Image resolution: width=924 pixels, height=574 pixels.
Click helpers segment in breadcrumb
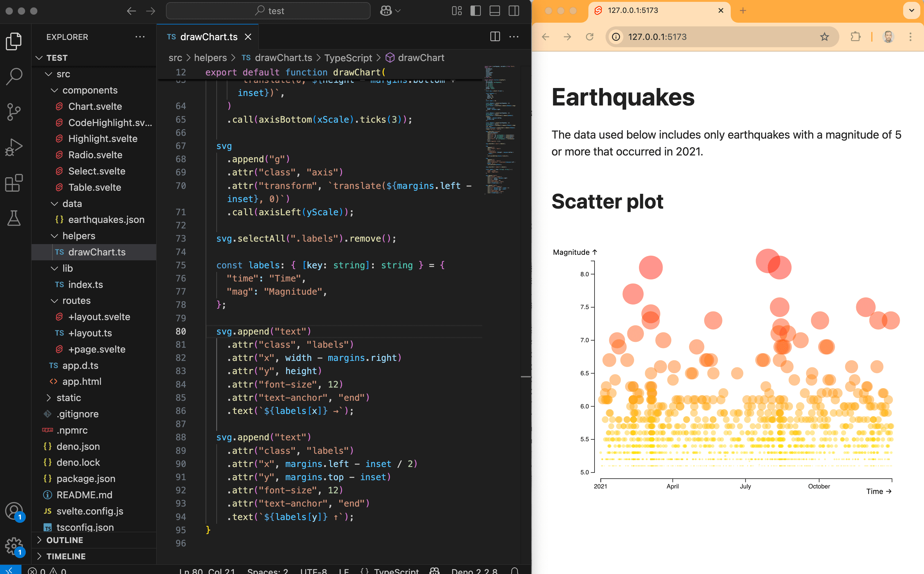(210, 58)
